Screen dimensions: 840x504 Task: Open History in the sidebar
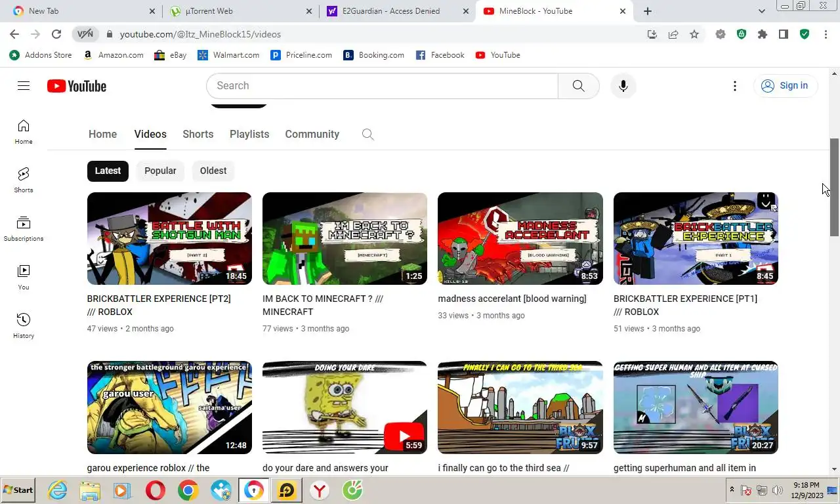pyautogui.click(x=24, y=326)
